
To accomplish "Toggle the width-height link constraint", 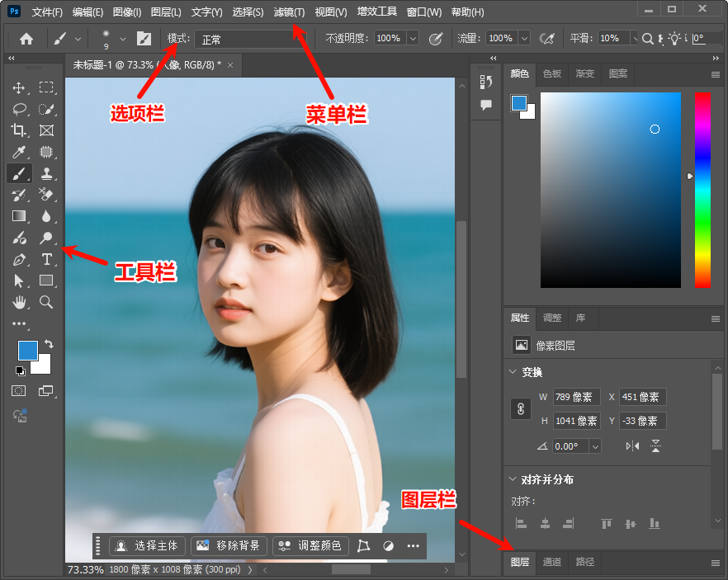I will tap(521, 408).
